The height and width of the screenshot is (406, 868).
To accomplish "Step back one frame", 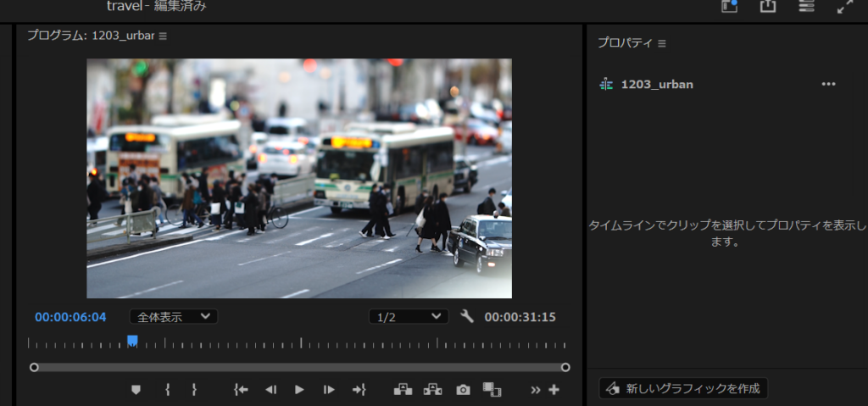I will 270,389.
